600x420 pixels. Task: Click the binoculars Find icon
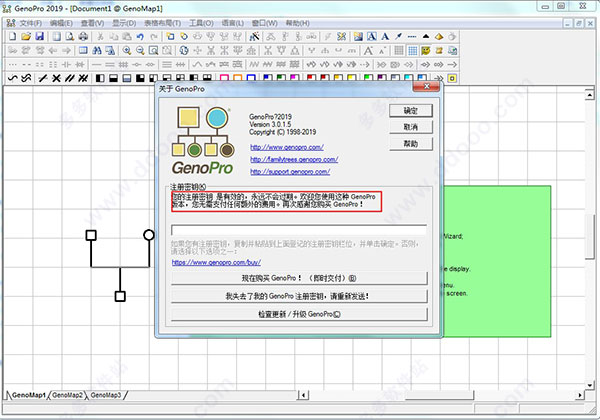tap(97, 50)
